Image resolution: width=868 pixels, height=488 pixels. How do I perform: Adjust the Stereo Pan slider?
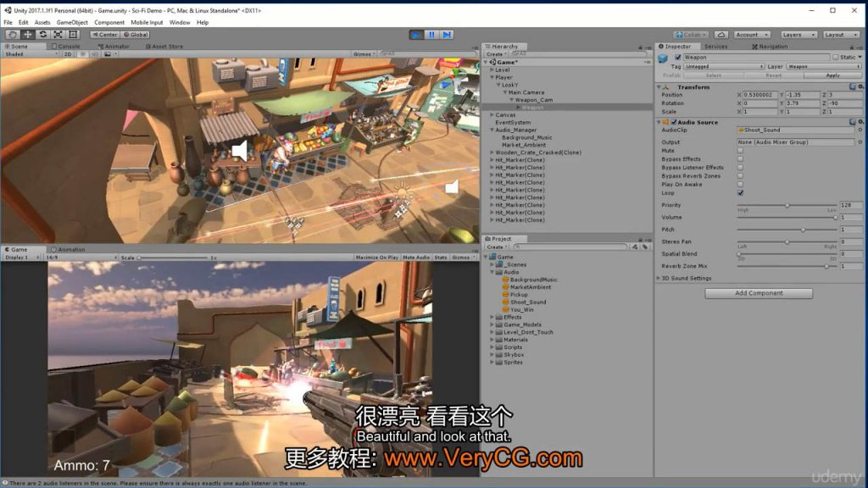[787, 241]
